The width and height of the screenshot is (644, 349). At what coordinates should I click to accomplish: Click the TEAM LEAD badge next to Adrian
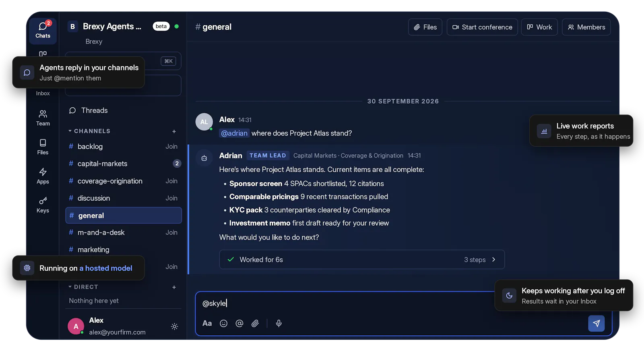pos(268,156)
